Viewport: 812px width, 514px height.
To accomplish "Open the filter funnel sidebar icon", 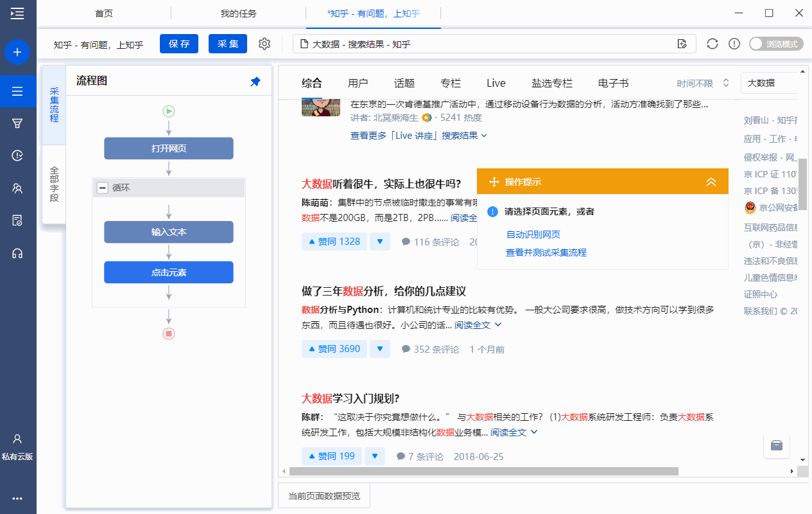I will pos(17,123).
